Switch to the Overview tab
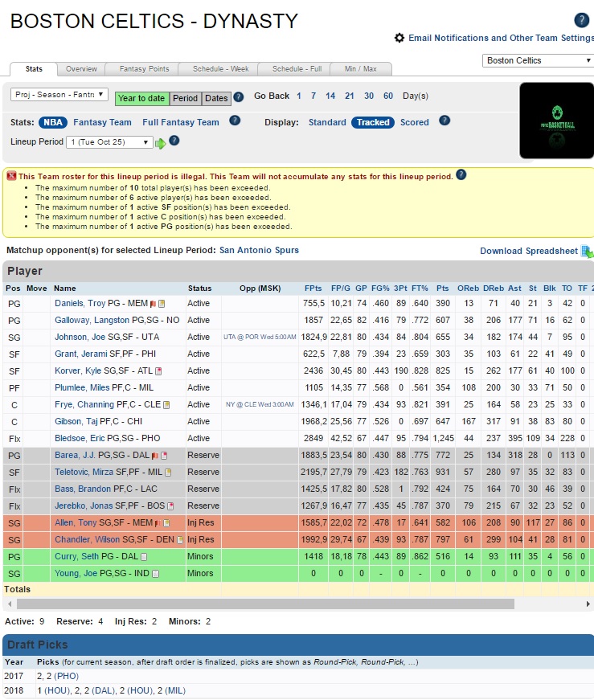The width and height of the screenshot is (594, 700). point(81,69)
